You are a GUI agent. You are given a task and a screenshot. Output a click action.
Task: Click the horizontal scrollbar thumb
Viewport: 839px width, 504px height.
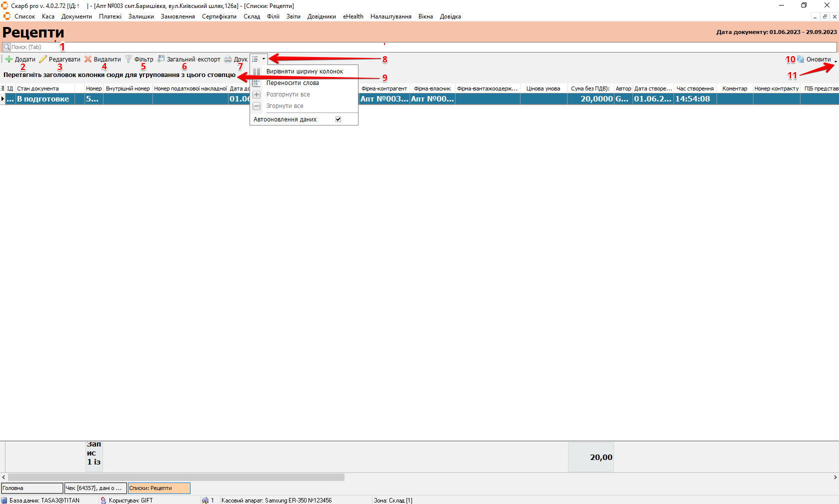(x=176, y=477)
